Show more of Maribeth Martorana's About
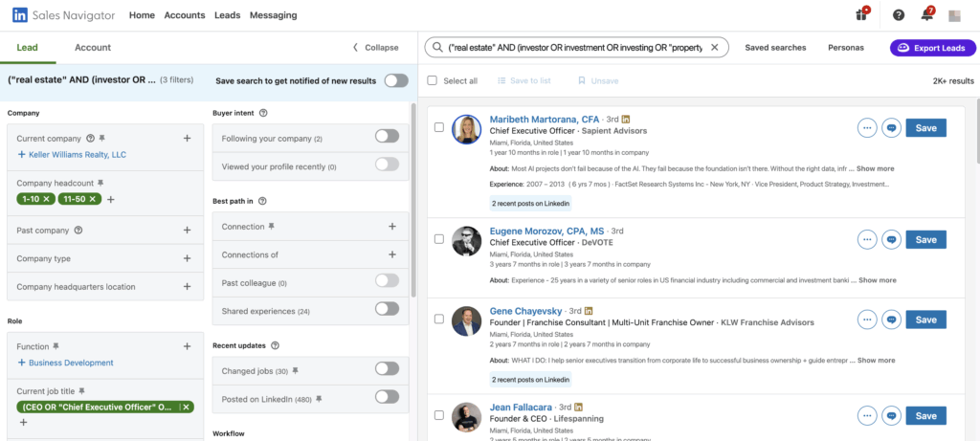This screenshot has width=980, height=441. pyautogui.click(x=875, y=168)
